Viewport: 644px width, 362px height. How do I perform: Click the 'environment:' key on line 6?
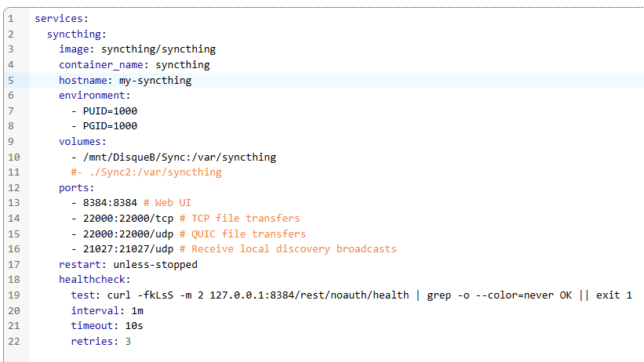click(94, 96)
